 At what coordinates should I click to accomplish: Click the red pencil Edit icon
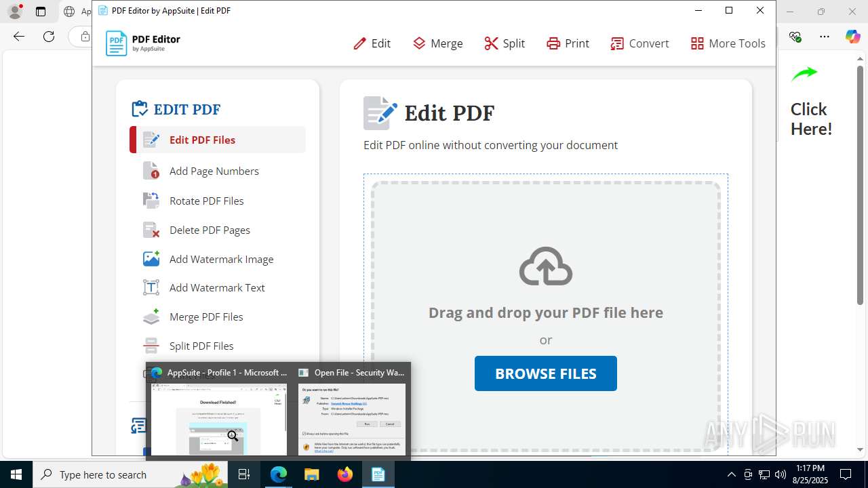(359, 43)
